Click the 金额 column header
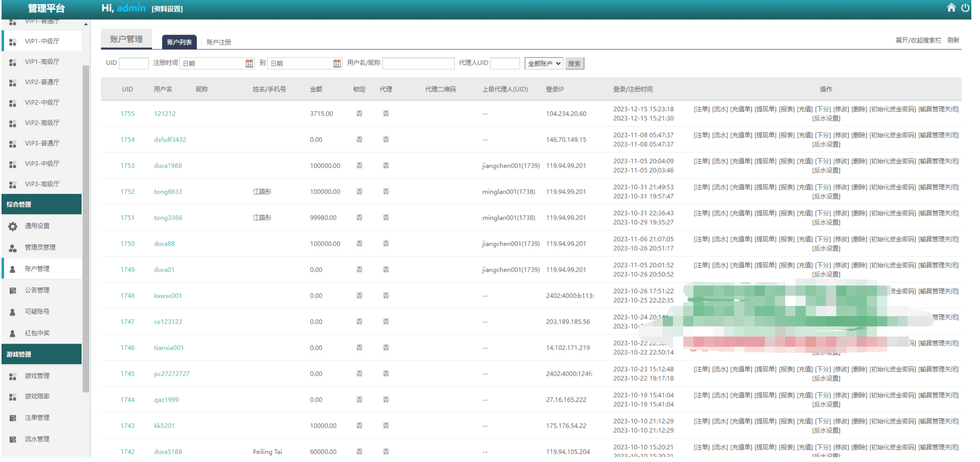980x462 pixels. click(316, 89)
